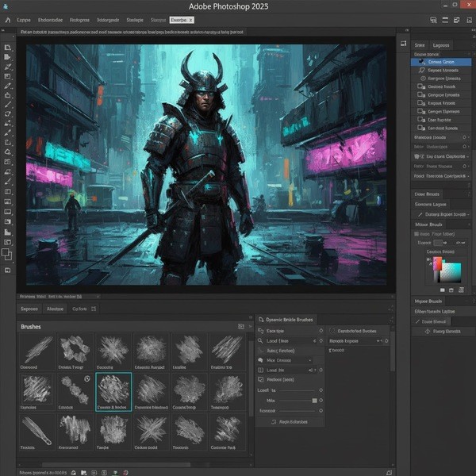Expand the 'Ekder Rnods' section
The width and height of the screenshot is (476, 476).
(x=468, y=194)
